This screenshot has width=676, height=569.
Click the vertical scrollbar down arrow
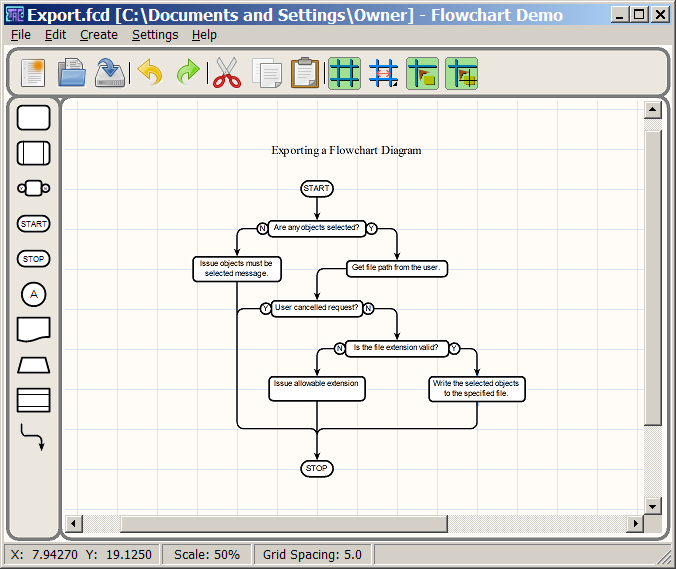(653, 505)
